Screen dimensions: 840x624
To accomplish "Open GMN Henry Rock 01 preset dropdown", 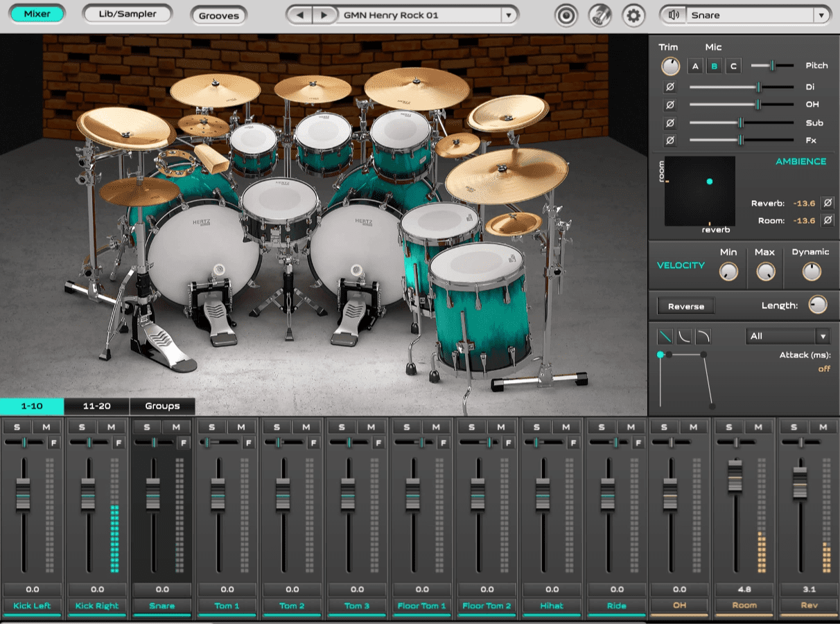I will coord(509,15).
